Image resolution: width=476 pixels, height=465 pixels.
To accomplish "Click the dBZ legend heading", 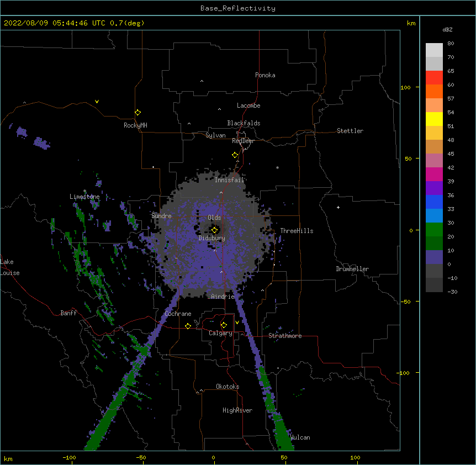I will (447, 30).
